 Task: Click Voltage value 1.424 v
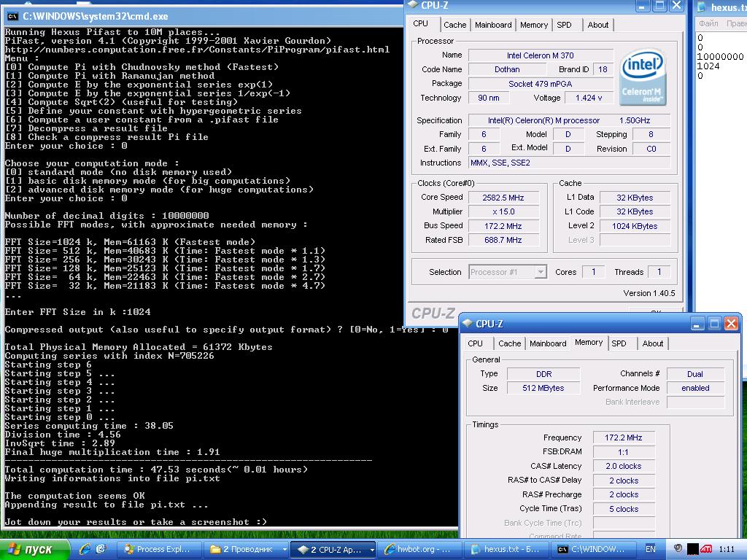[x=589, y=98]
